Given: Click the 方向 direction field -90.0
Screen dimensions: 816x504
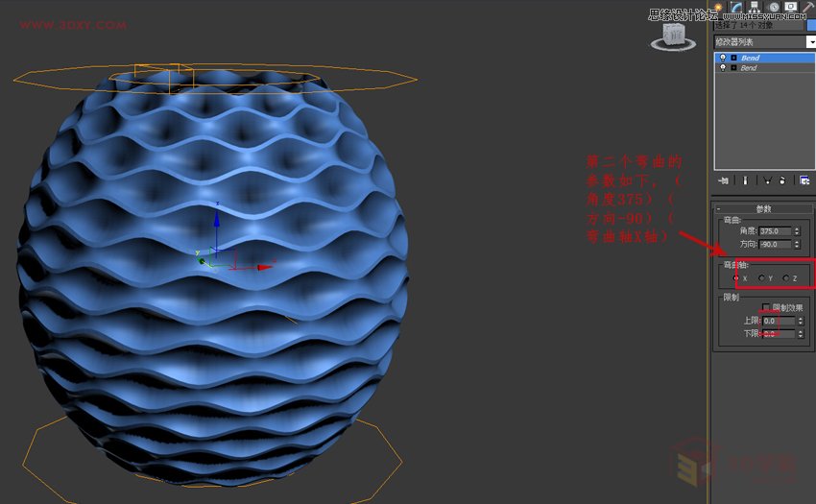Looking at the screenshot, I should coord(775,244).
